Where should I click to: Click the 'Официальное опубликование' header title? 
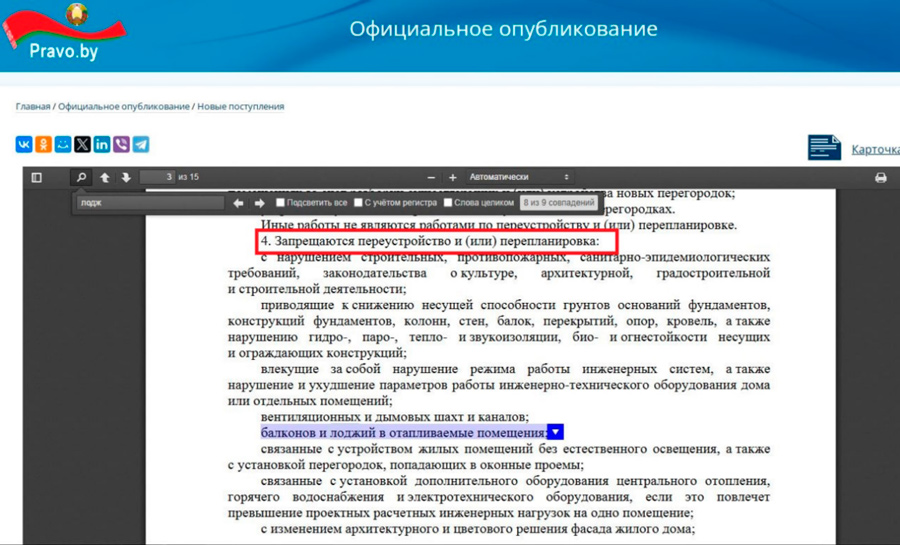(503, 29)
